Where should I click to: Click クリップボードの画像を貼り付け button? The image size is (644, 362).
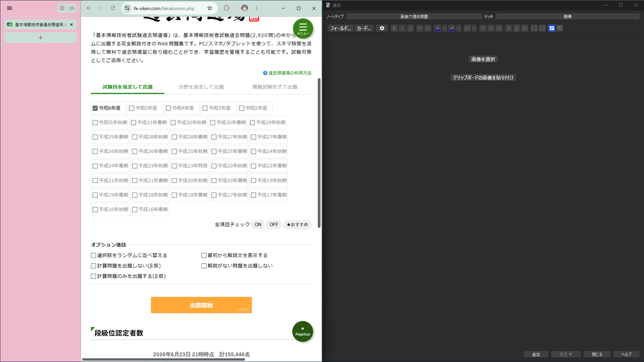click(x=483, y=78)
